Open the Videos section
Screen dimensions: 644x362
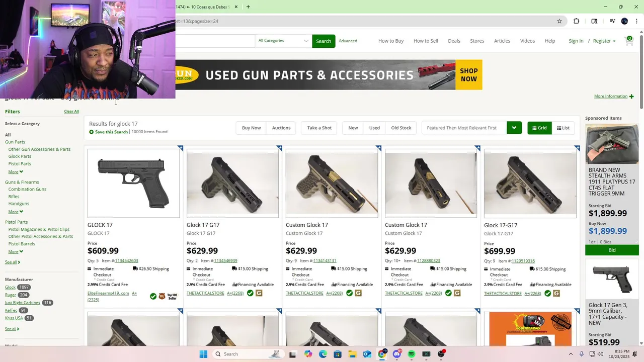[527, 41]
